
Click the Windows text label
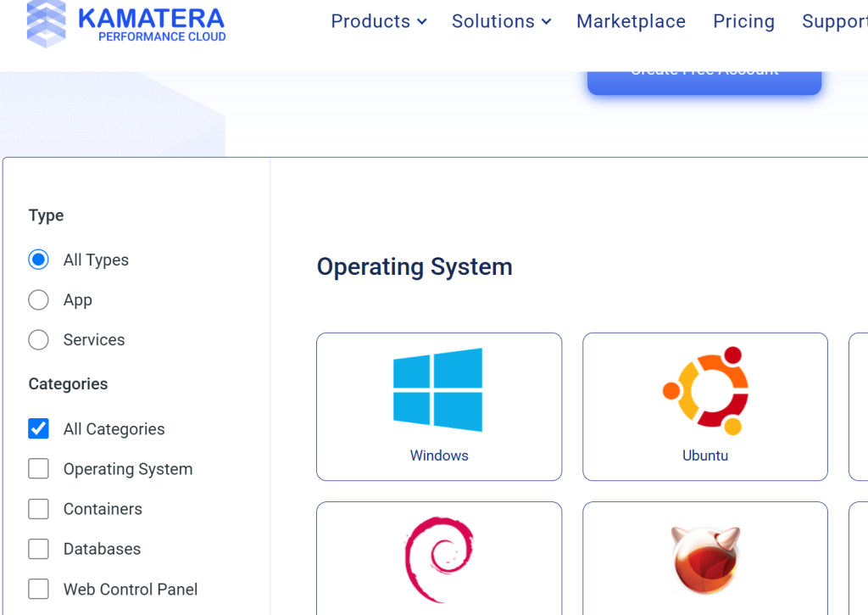click(439, 456)
